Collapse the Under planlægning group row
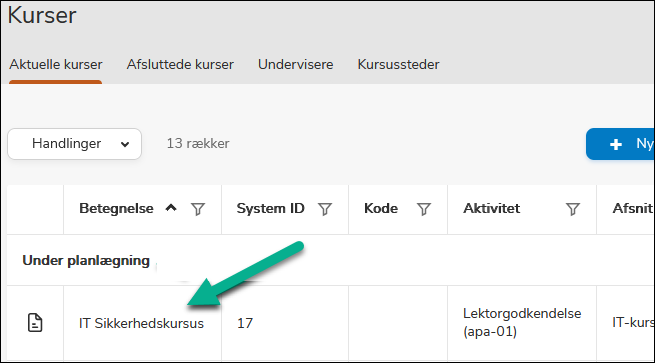The height and width of the screenshot is (363, 655). click(x=86, y=260)
